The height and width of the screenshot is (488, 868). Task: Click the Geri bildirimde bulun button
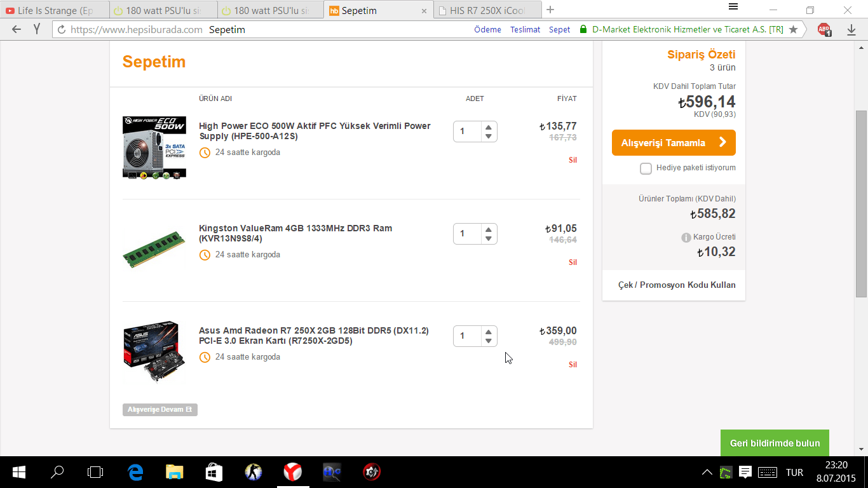pos(775,443)
